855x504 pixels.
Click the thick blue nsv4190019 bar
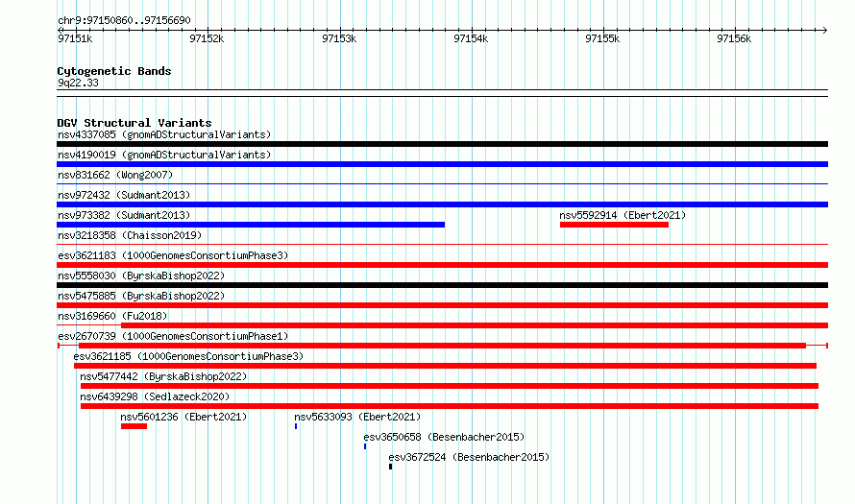click(x=442, y=164)
